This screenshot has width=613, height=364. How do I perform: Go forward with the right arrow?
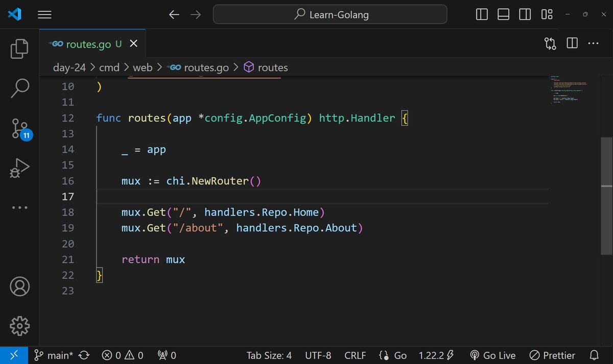pyautogui.click(x=196, y=15)
